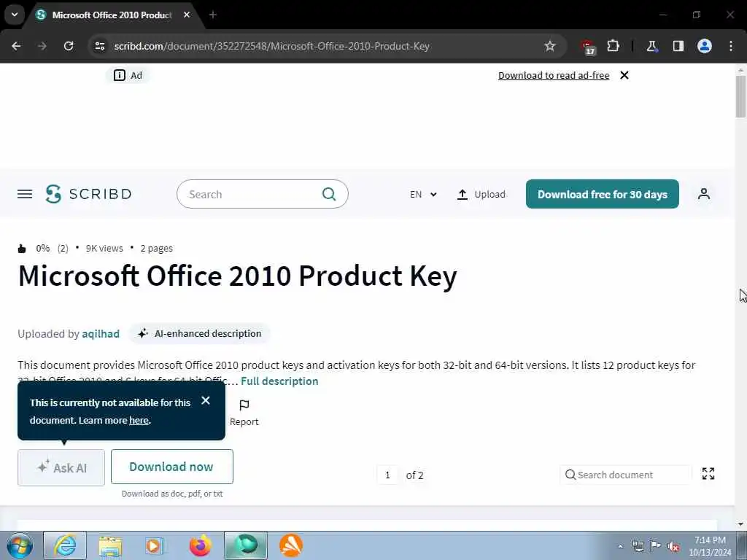
Task: Open the red extension with badge 17
Action: (589, 47)
